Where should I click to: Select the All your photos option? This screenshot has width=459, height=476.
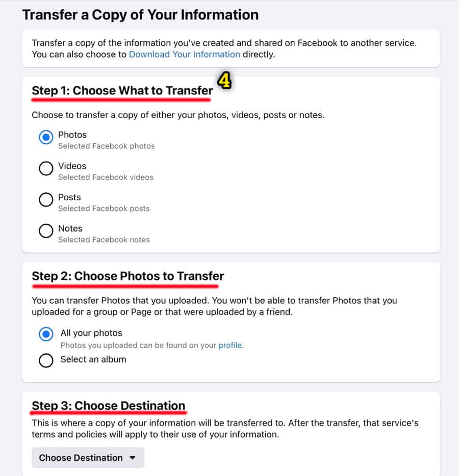point(46,334)
